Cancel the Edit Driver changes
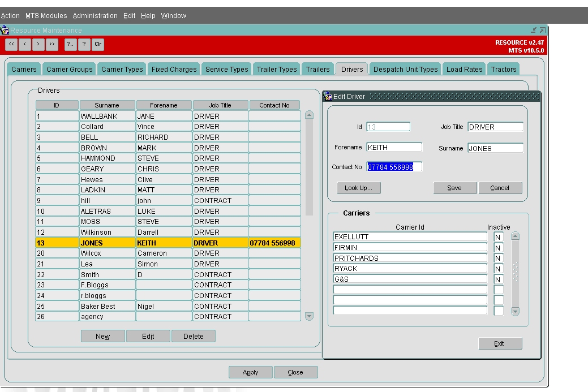This screenshot has width=588, height=392. tap(500, 188)
